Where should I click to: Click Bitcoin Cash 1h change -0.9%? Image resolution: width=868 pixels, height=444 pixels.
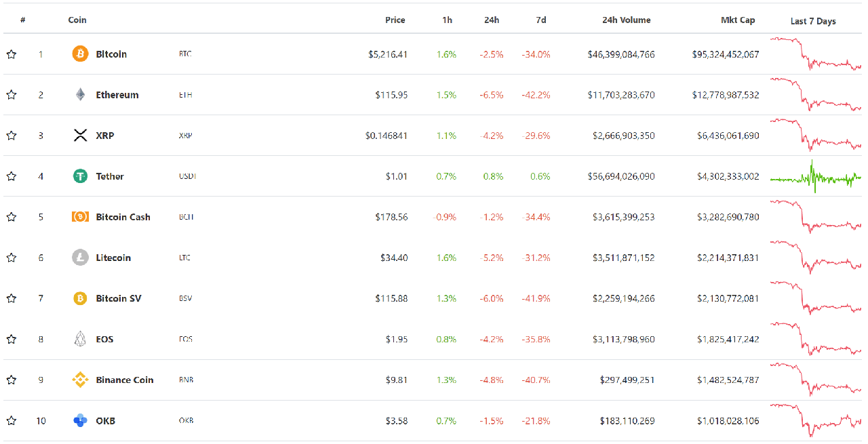click(x=445, y=217)
